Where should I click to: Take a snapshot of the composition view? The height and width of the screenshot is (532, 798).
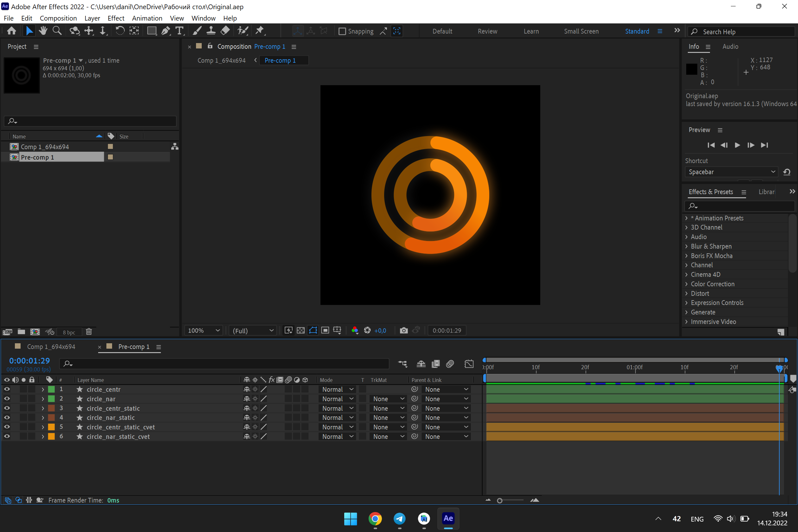point(404,330)
